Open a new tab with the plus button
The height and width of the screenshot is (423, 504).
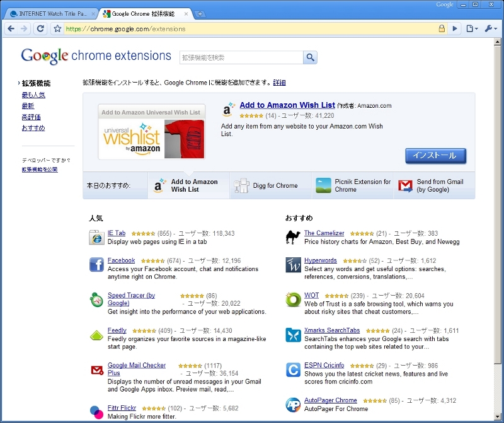coord(200,14)
